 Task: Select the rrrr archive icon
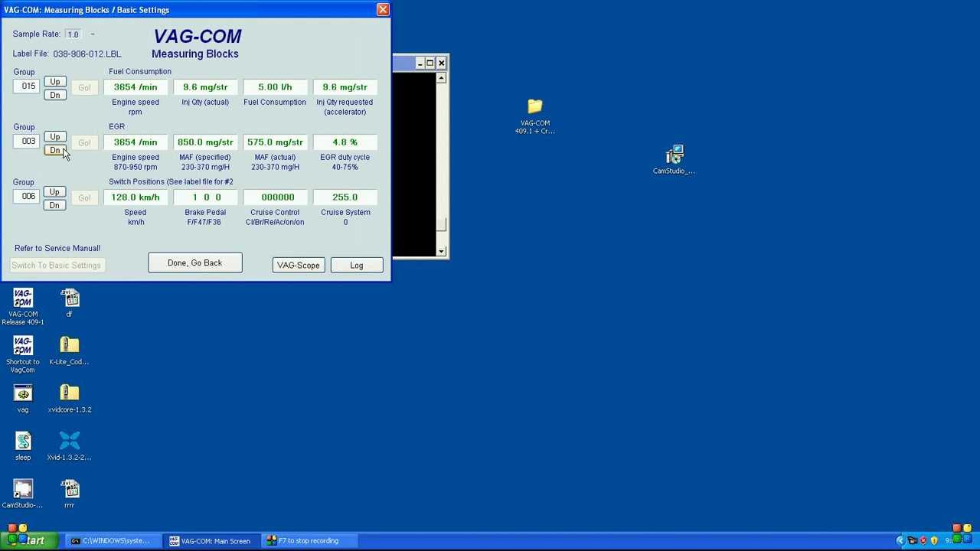click(x=70, y=494)
